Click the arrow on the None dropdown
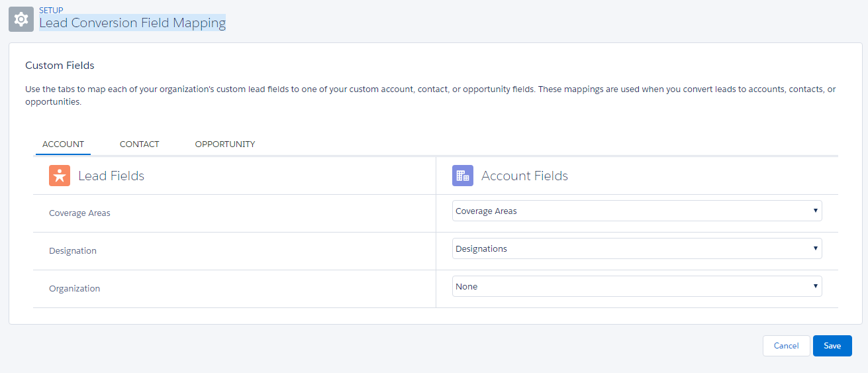Viewport: 868px width, 373px height. (x=815, y=286)
